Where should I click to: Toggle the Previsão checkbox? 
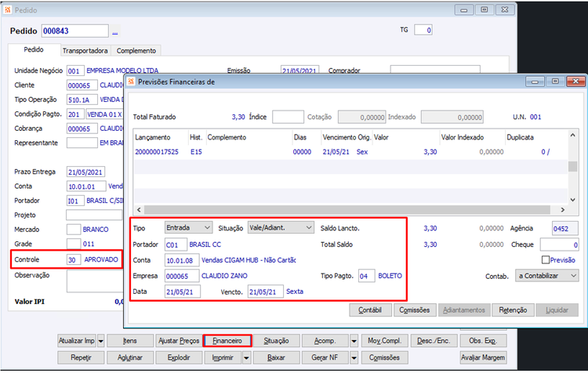[546, 259]
